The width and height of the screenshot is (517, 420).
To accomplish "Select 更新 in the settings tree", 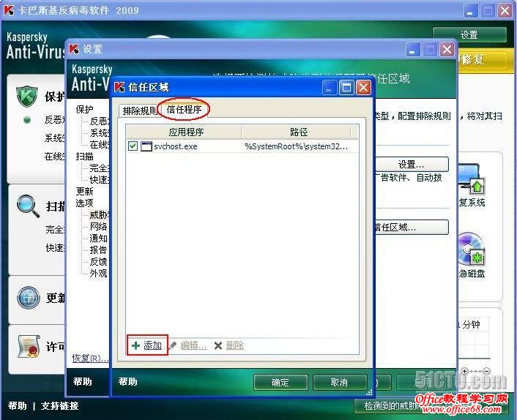I will tap(85, 191).
